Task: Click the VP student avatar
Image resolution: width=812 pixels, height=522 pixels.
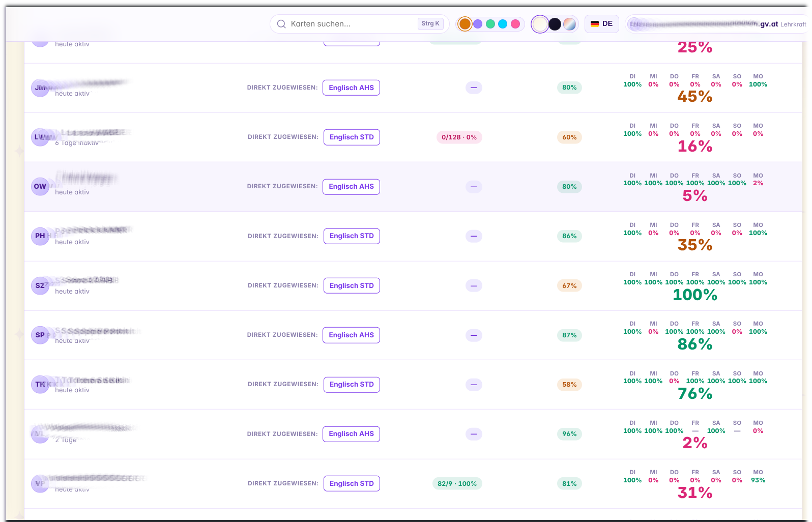Action: click(40, 483)
